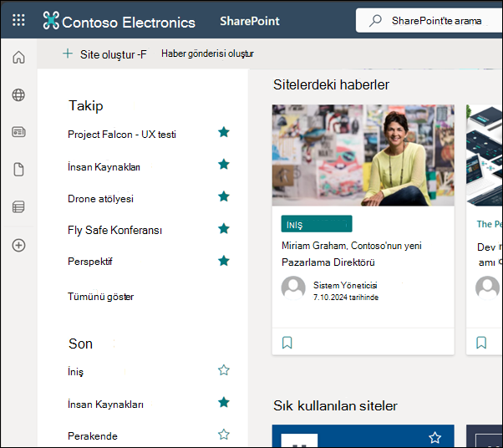Click the plus icon beside Site oluştur

click(68, 53)
